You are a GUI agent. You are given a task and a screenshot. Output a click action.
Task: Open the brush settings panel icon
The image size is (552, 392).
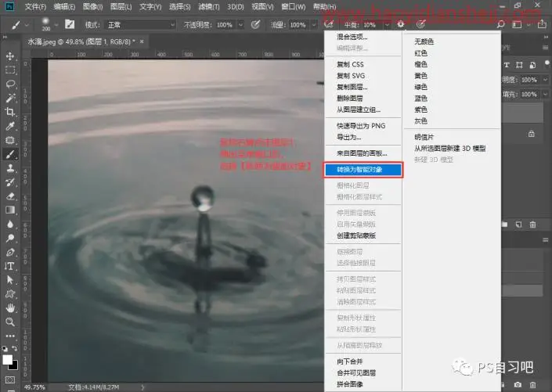tap(70, 24)
